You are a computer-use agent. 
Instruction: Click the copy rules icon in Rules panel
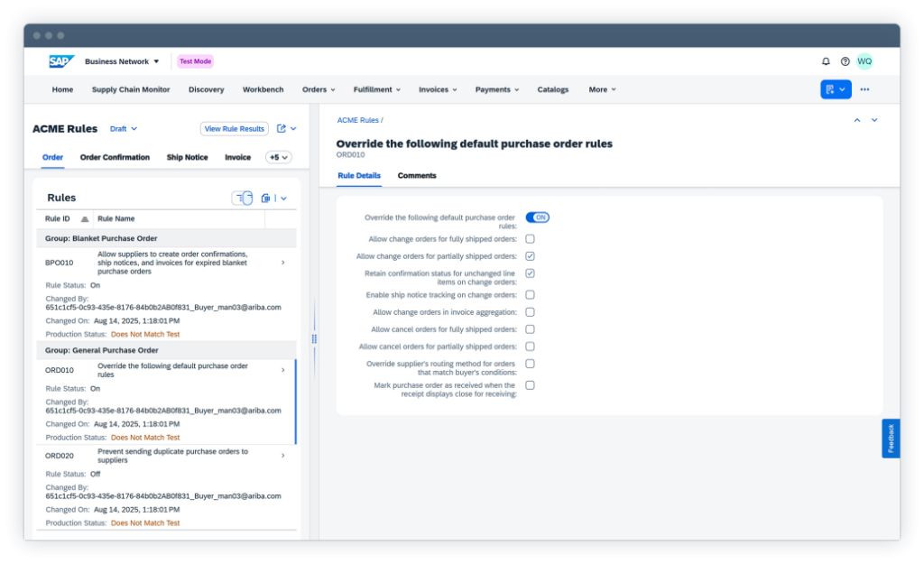[265, 198]
